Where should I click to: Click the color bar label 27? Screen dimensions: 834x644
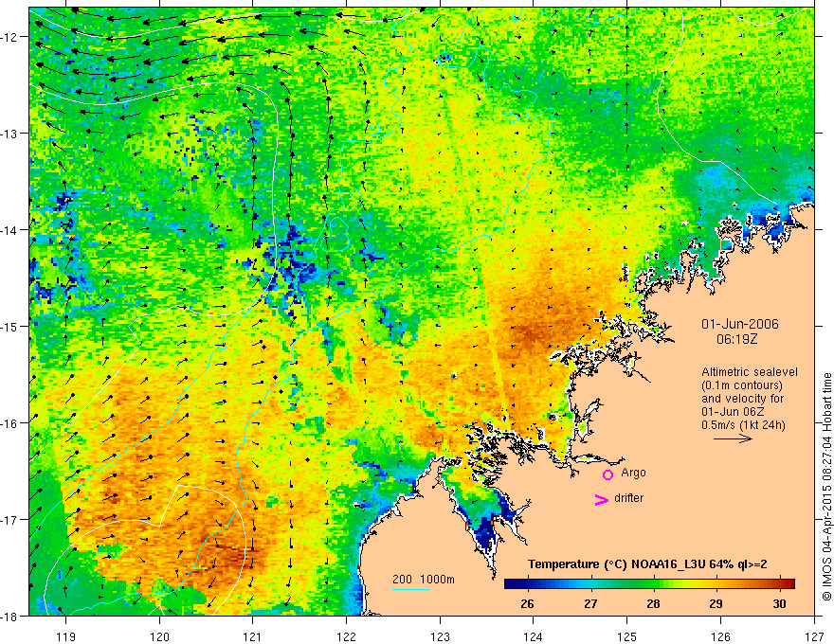pyautogui.click(x=590, y=603)
